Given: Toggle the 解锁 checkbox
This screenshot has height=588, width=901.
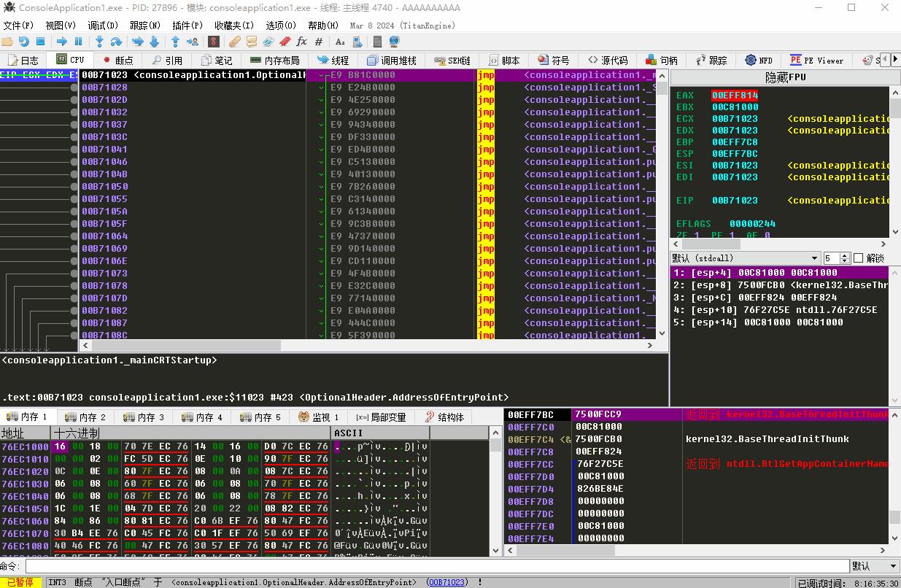Looking at the screenshot, I should pos(858,258).
